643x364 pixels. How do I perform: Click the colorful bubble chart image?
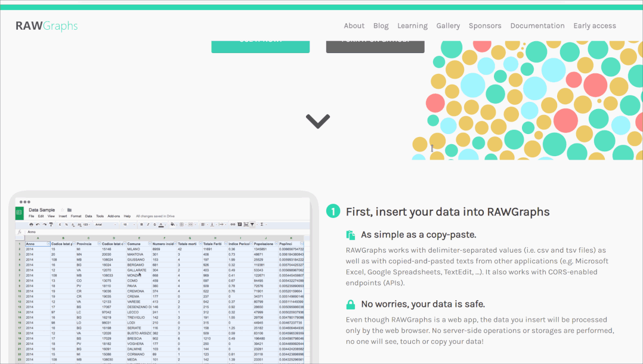click(527, 100)
